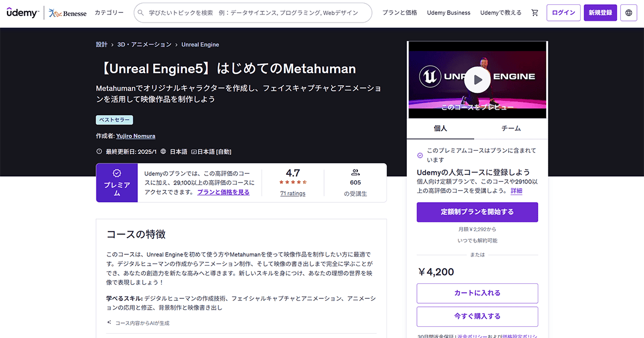This screenshot has height=338, width=644.
Task: Click the ログイン button
Action: [x=563, y=12]
